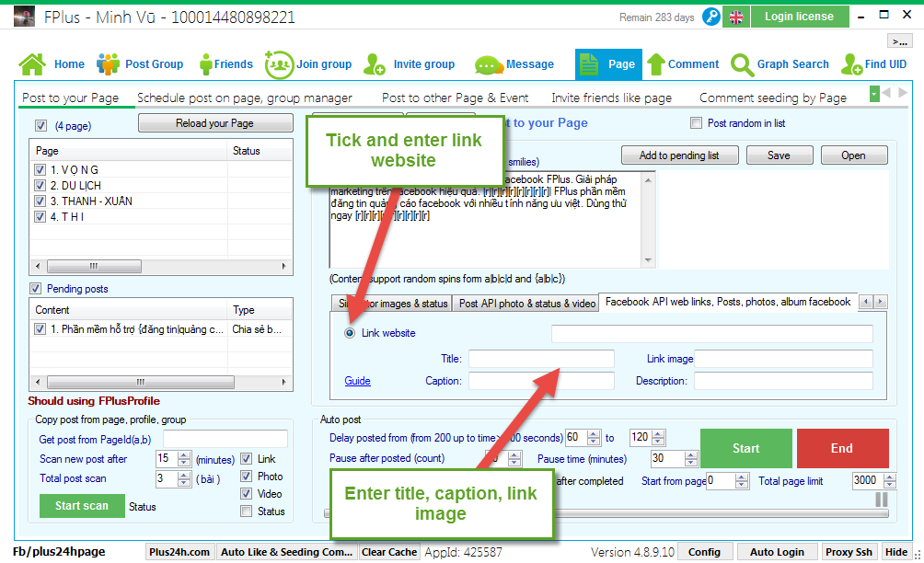924x563 pixels.
Task: Open Proxy Ssh settings
Action: pyautogui.click(x=849, y=552)
